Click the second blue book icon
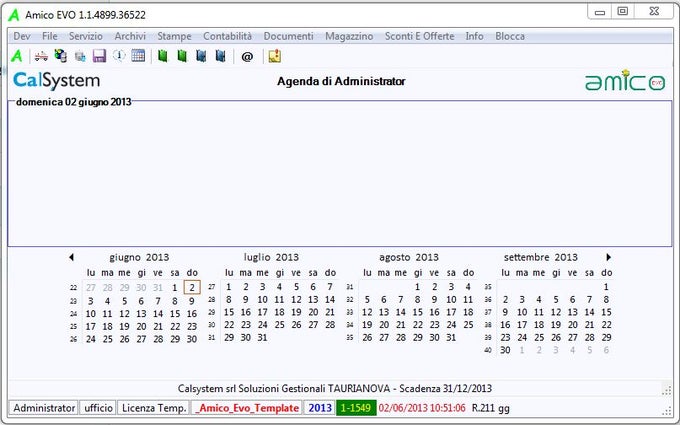680x425 pixels. click(x=221, y=56)
